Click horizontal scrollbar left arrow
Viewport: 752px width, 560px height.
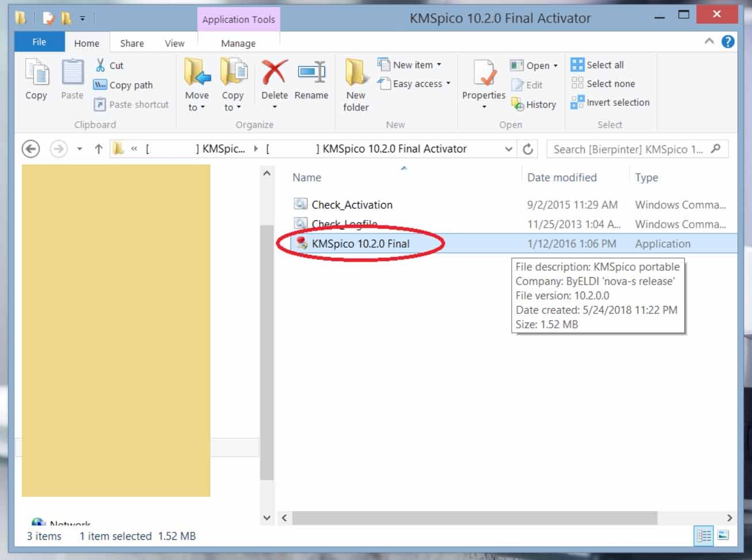pos(284,517)
